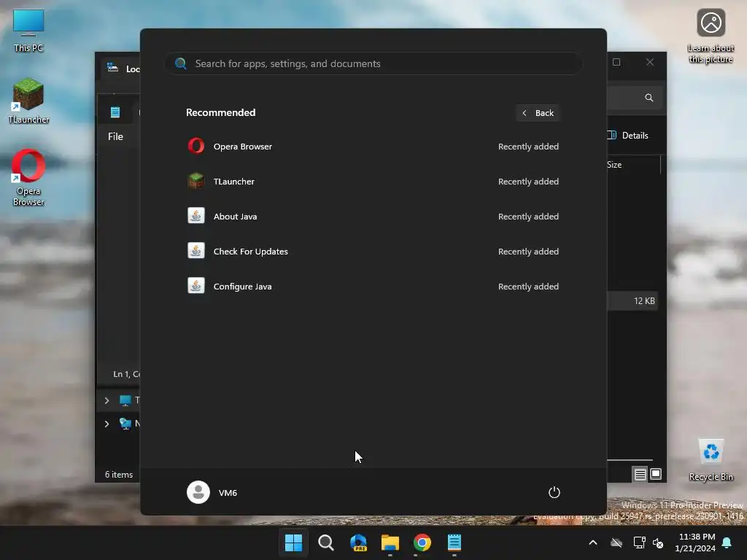747x560 pixels.
Task: Open Opera Browser from the Recommended list
Action: 373,146
